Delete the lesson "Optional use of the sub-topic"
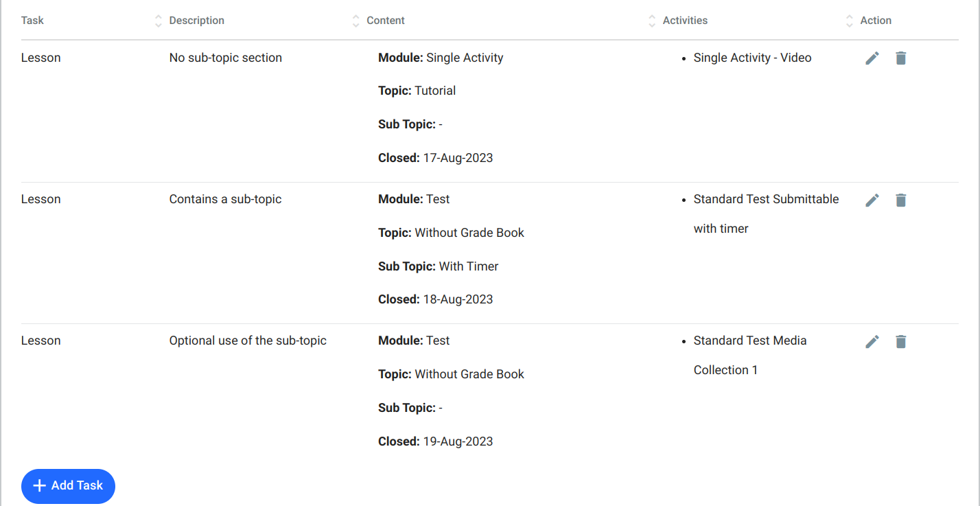980x506 pixels. click(x=900, y=341)
